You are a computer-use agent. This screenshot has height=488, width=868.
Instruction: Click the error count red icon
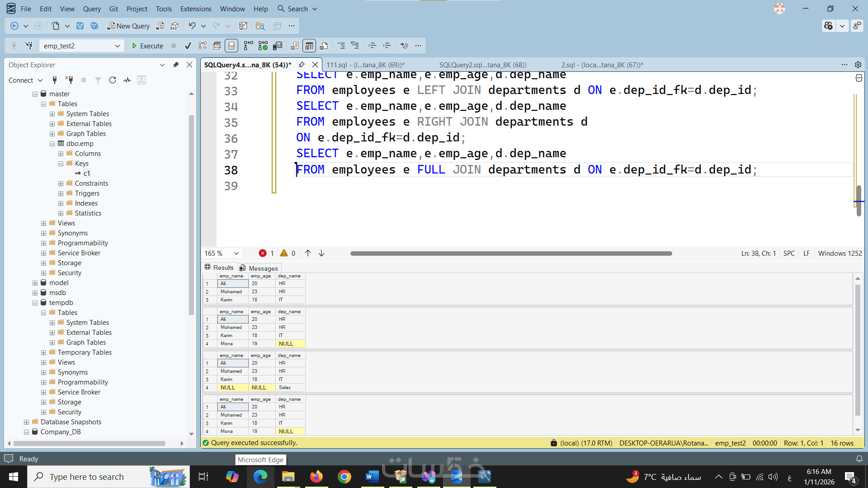pos(263,253)
